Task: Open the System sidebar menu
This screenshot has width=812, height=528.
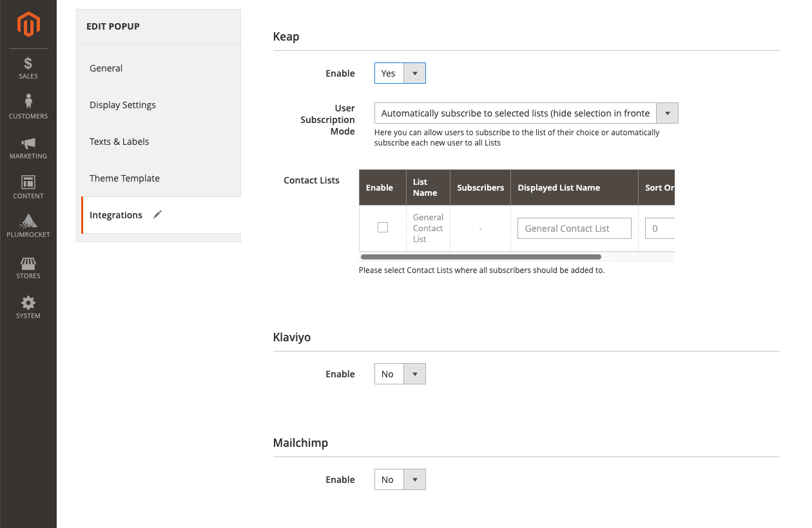Action: 28,307
